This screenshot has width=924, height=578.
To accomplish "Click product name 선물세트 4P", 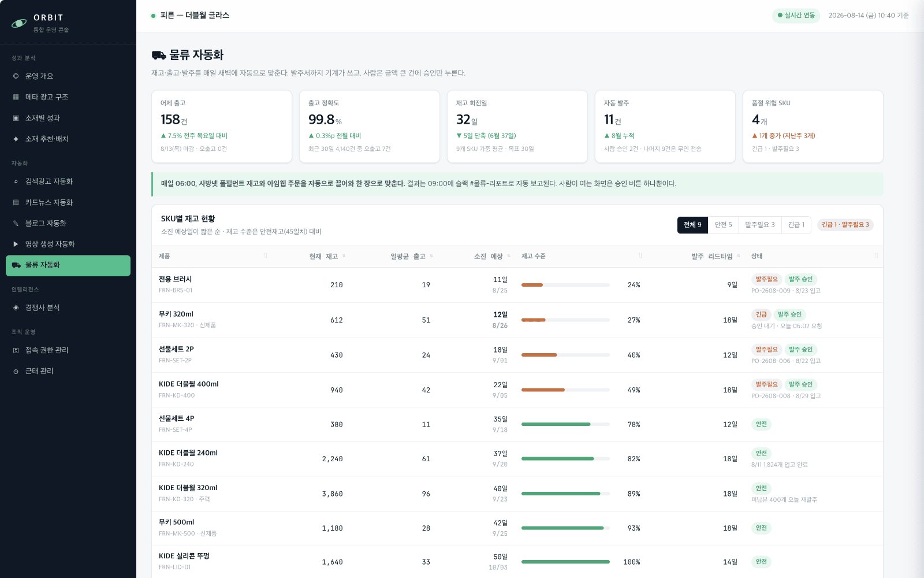I will (x=176, y=418).
